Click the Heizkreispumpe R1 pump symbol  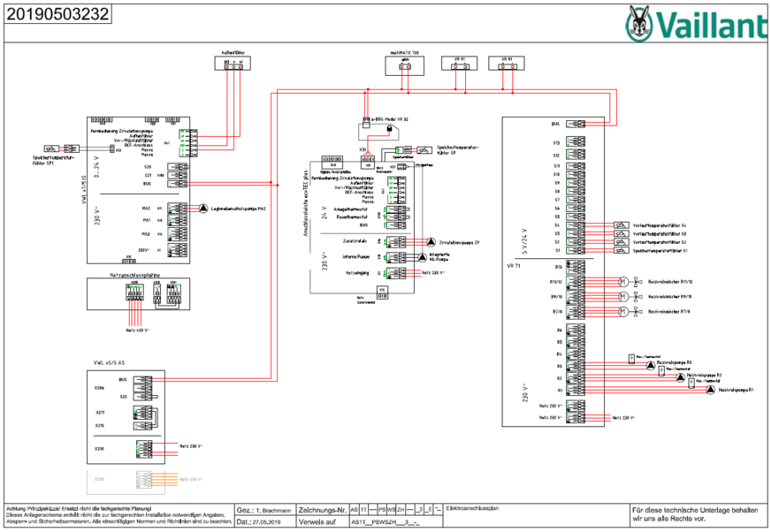[710, 390]
